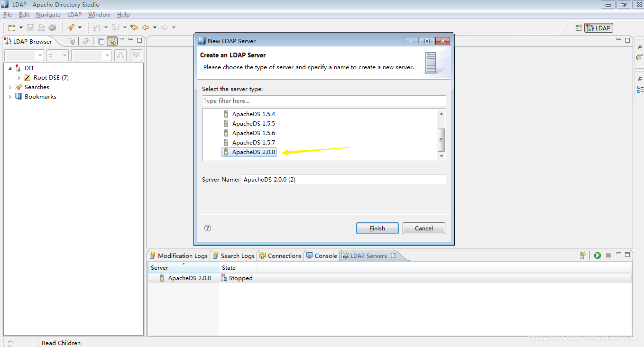Select the Searches tree item
This screenshot has width=644, height=347.
[37, 87]
